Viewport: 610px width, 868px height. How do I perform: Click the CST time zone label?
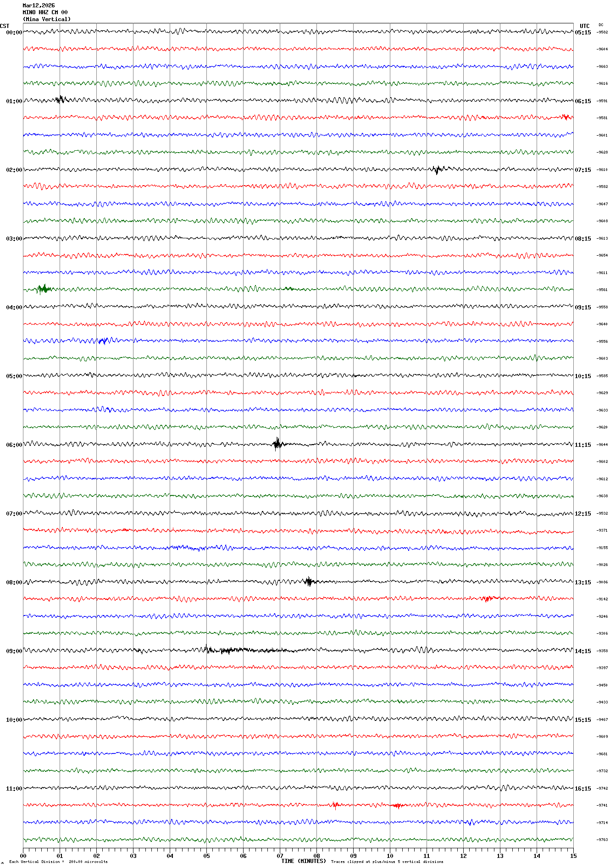point(5,26)
